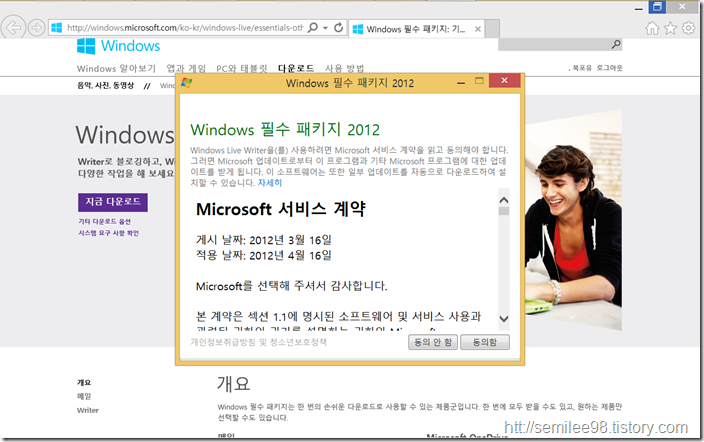Click the smiling man photo on the page
This screenshot has height=442, width=704.
(573, 220)
